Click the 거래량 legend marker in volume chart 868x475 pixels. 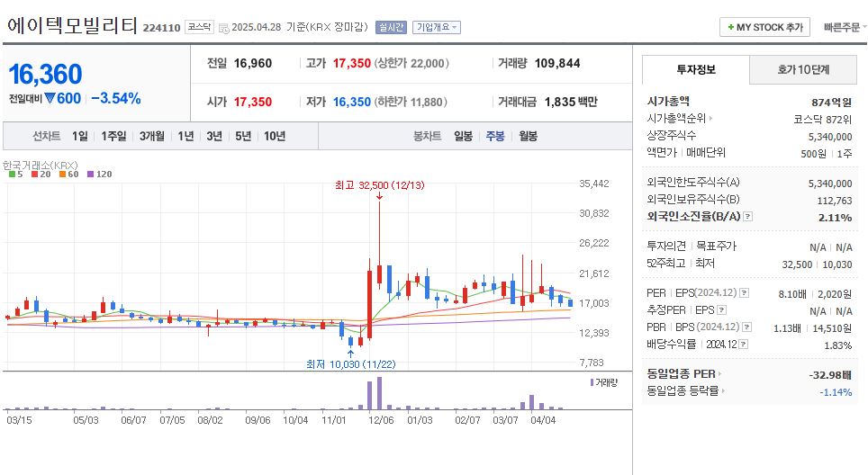pyautogui.click(x=592, y=382)
